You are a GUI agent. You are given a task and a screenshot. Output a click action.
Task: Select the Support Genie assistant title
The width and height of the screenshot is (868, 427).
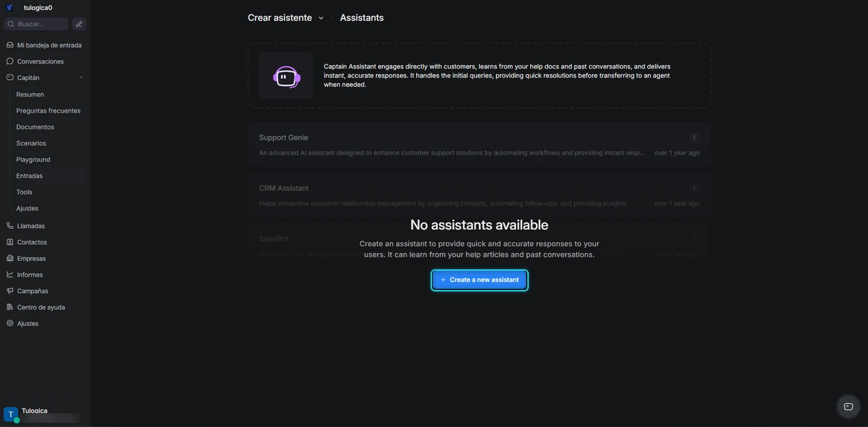click(283, 138)
